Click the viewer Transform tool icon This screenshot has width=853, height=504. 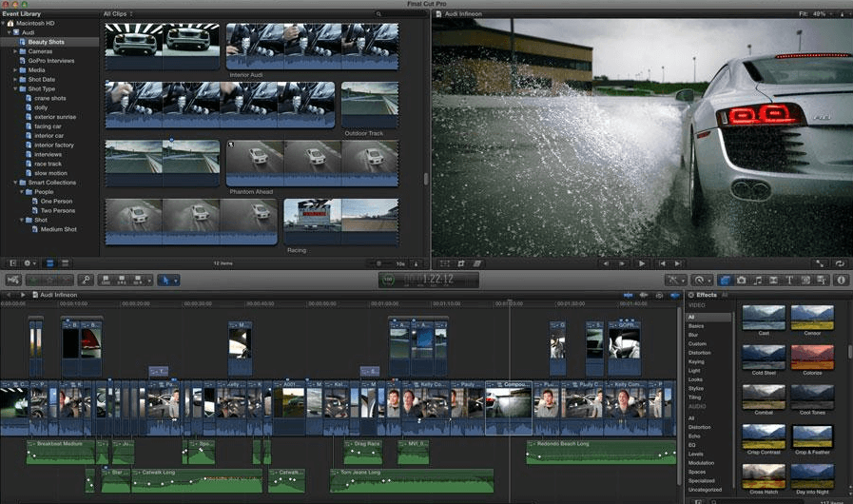[x=444, y=263]
